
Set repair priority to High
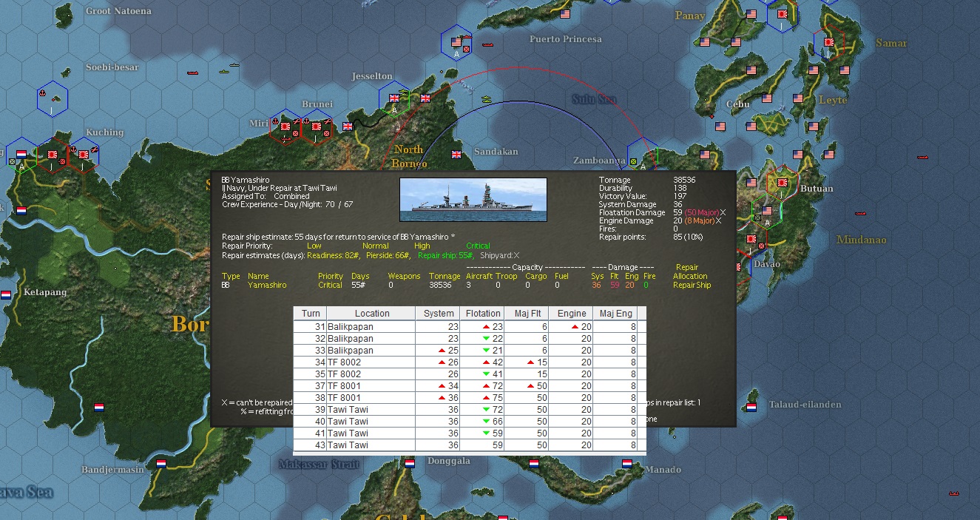[x=422, y=246]
